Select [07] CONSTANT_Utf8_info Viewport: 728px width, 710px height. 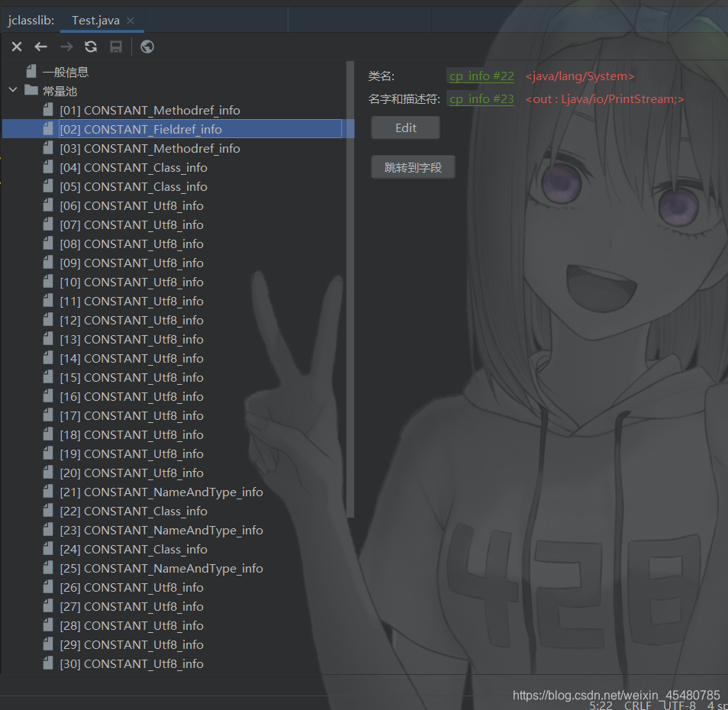tap(132, 224)
